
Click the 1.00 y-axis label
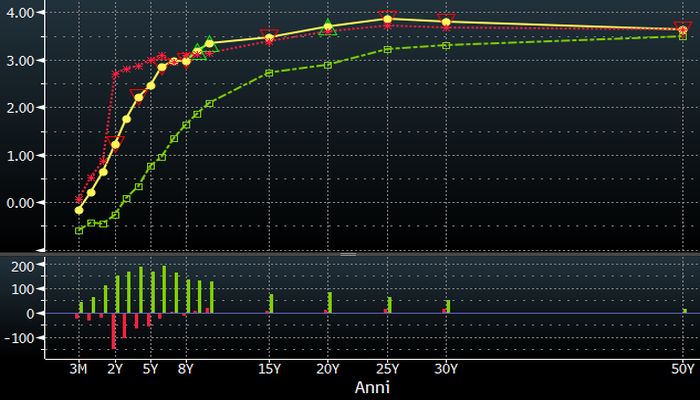(21, 155)
